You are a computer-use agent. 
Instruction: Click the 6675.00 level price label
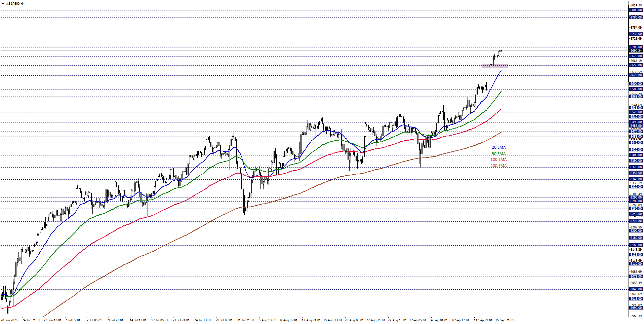pyautogui.click(x=636, y=56)
